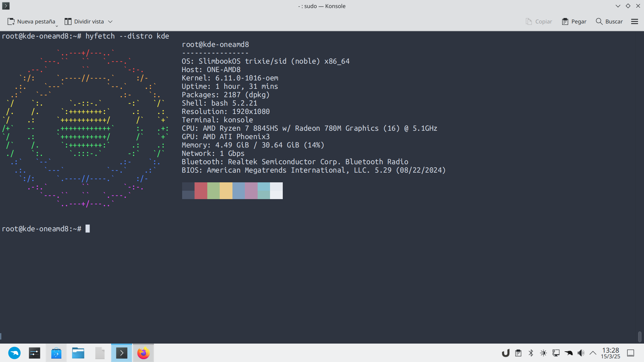Screen dimensions: 644x362
Task: Click the 'Shell: bash 5.2.21' line
Action: coord(219,103)
